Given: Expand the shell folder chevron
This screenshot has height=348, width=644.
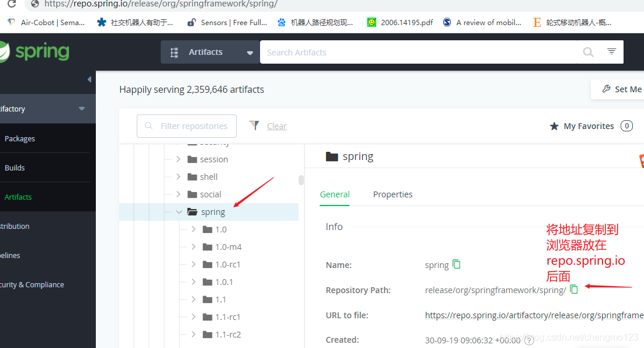Looking at the screenshot, I should (178, 177).
